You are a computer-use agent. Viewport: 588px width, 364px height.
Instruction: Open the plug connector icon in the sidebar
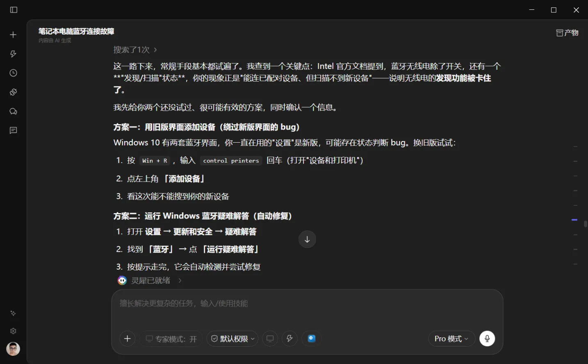pos(13,92)
